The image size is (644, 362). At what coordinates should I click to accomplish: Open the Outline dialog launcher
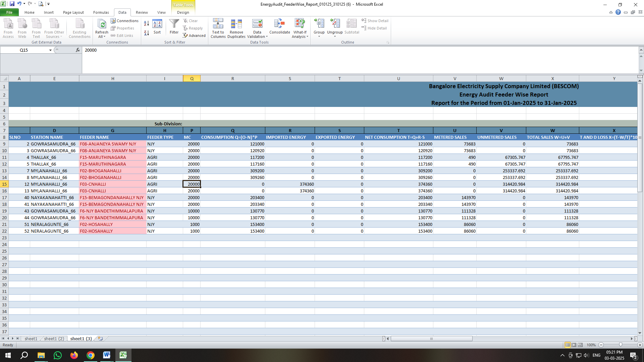388,43
